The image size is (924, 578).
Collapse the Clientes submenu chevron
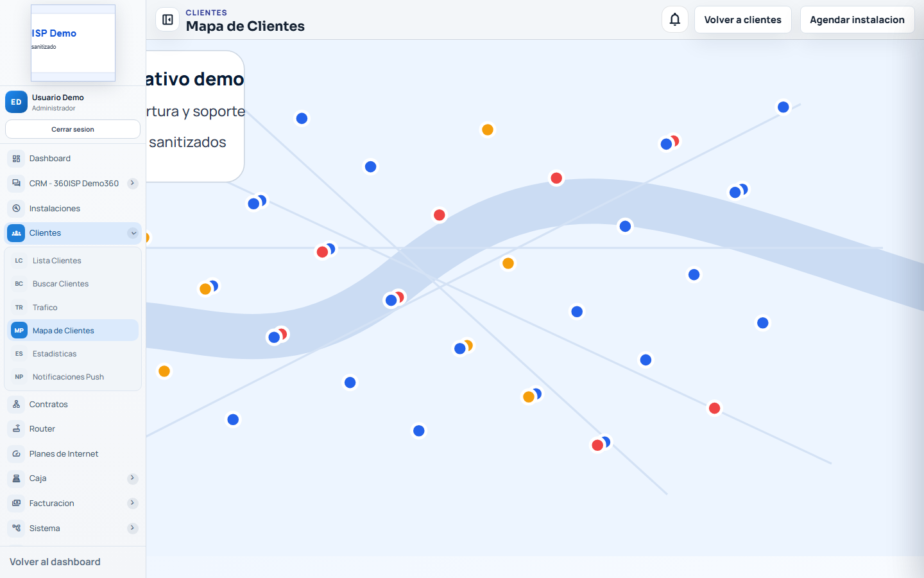point(133,233)
